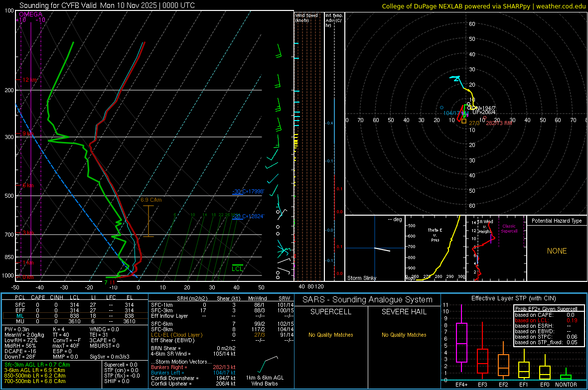Viewport: 588px width, 390px height.
Task: Click the Theta-E v. Pres plot label
Action: pyautogui.click(x=435, y=235)
